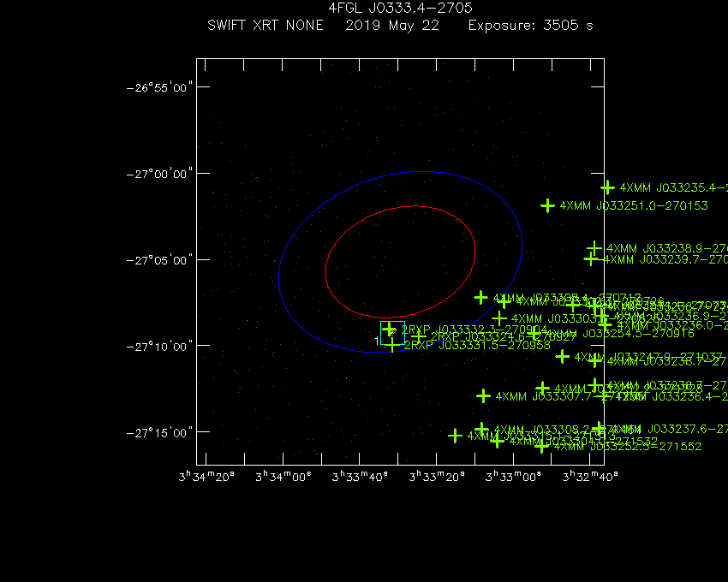Click the cross marker left of 2RXP J033331.5-270958
This screenshot has height=582, width=728.
pos(392,345)
